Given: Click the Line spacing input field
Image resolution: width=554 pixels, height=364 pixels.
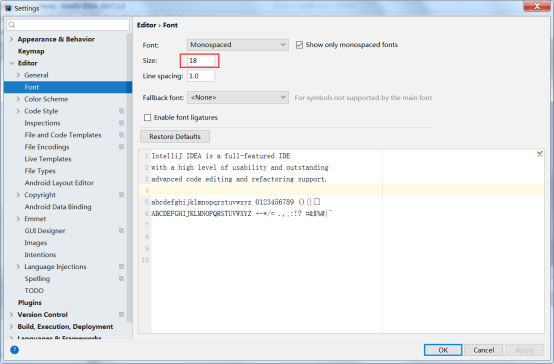Looking at the screenshot, I should (201, 76).
